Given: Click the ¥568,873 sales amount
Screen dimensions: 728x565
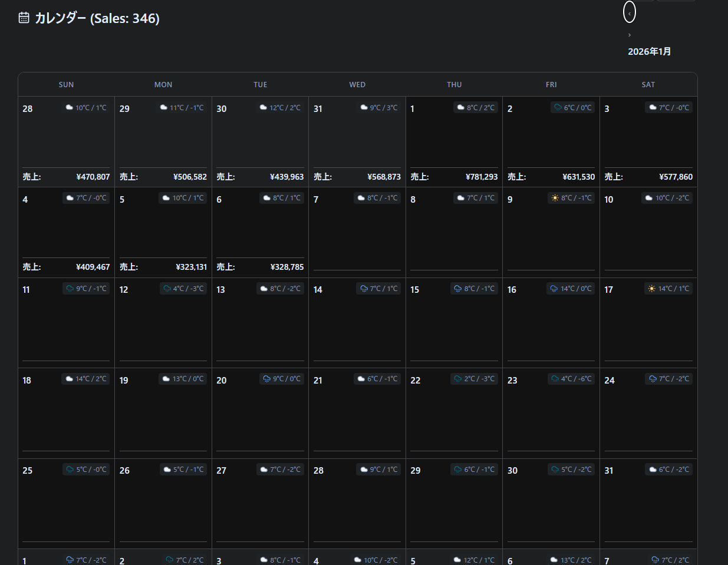Looking at the screenshot, I should tap(384, 177).
